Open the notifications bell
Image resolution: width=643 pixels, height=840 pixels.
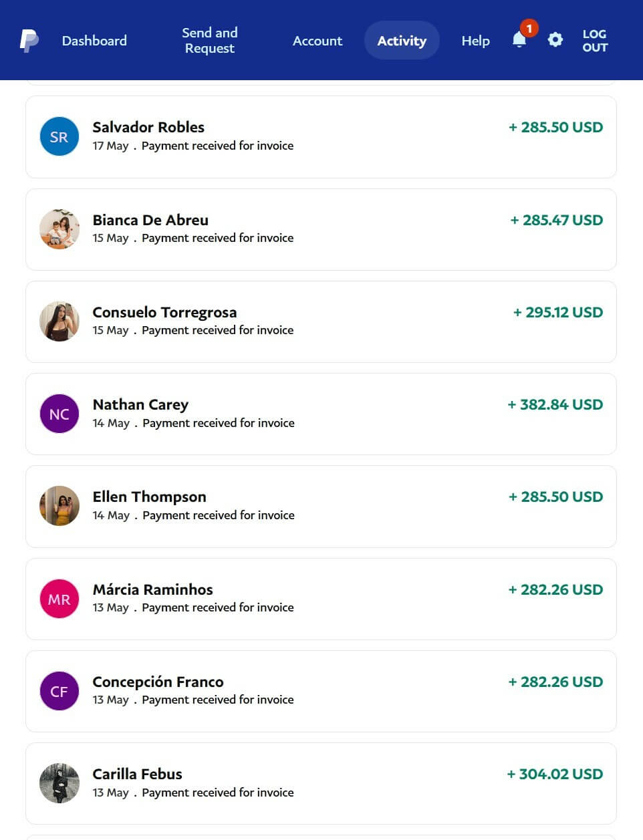[519, 40]
